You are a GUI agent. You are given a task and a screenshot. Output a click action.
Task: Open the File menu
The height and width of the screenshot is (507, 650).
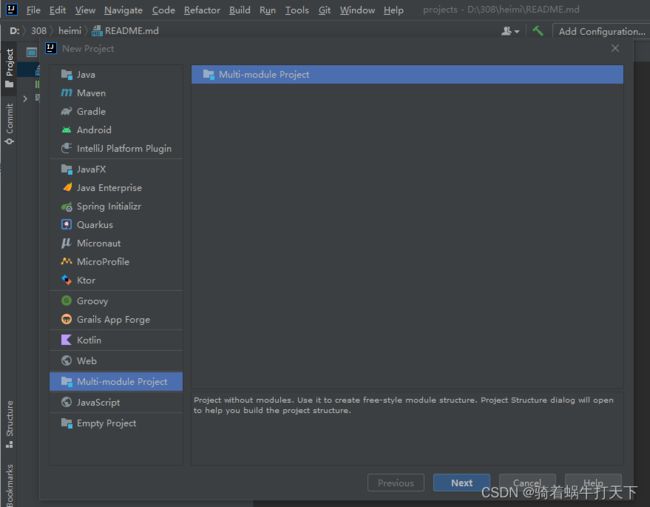tap(33, 10)
